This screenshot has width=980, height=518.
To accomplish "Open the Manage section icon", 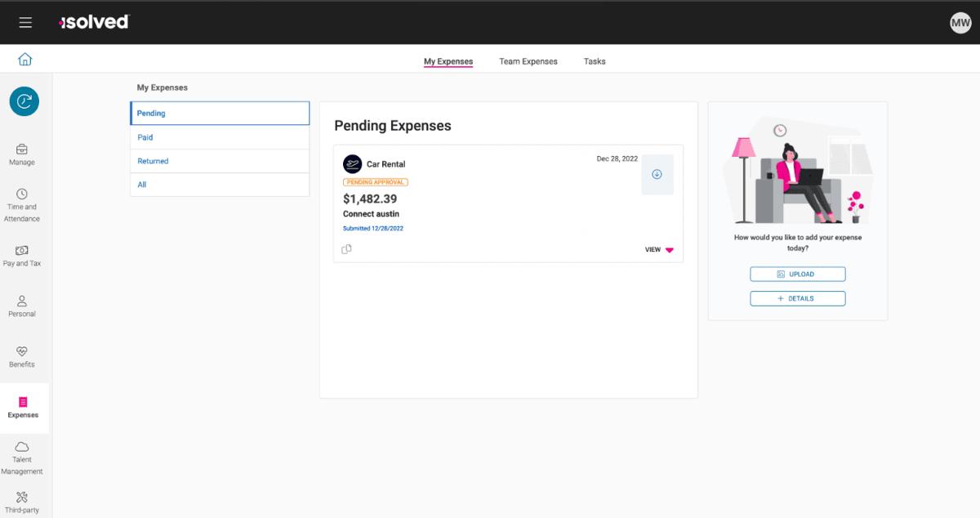I will pos(22,151).
